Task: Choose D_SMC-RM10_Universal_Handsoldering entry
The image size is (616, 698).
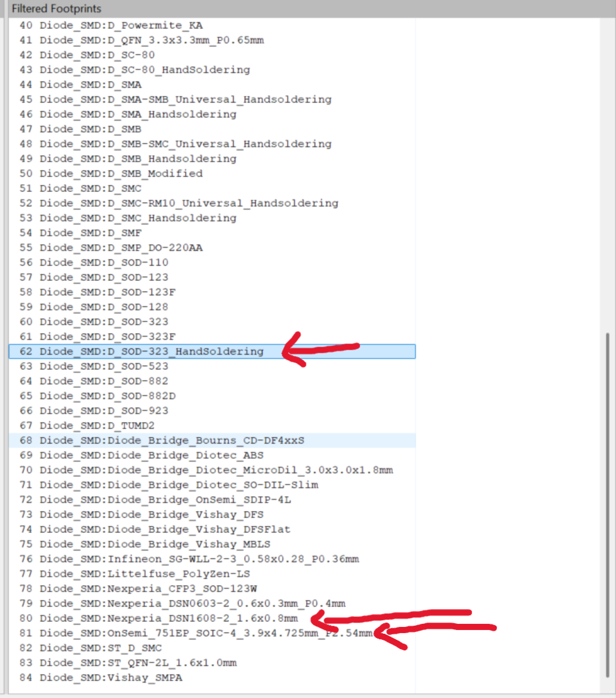Action: [x=188, y=203]
